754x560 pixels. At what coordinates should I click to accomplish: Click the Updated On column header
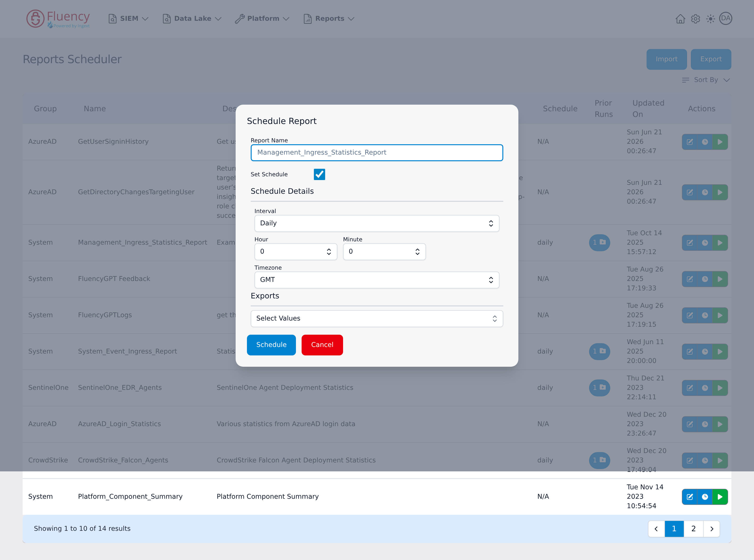point(648,109)
